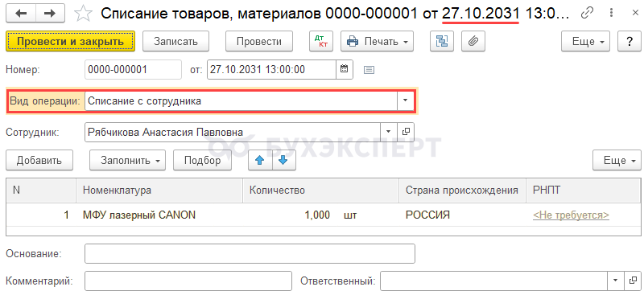Focus the Ответственный input field
Screen dimensions: 644x295
[493, 281]
